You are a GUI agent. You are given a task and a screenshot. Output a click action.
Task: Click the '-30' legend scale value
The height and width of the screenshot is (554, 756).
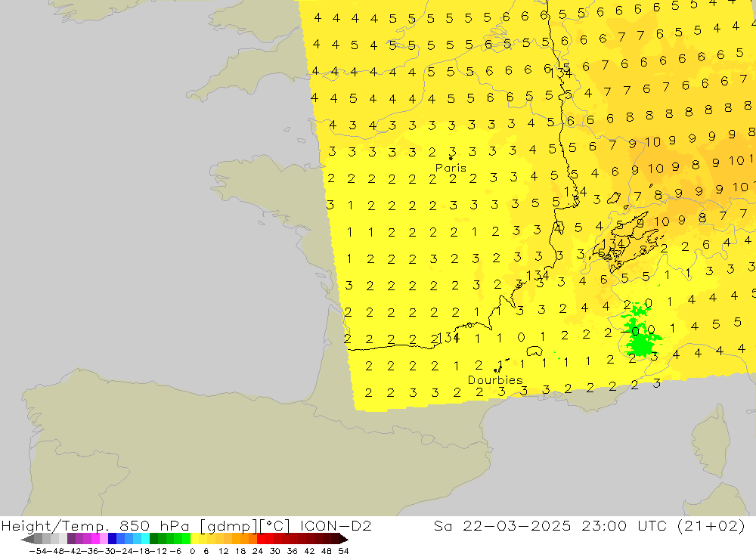coord(107,551)
